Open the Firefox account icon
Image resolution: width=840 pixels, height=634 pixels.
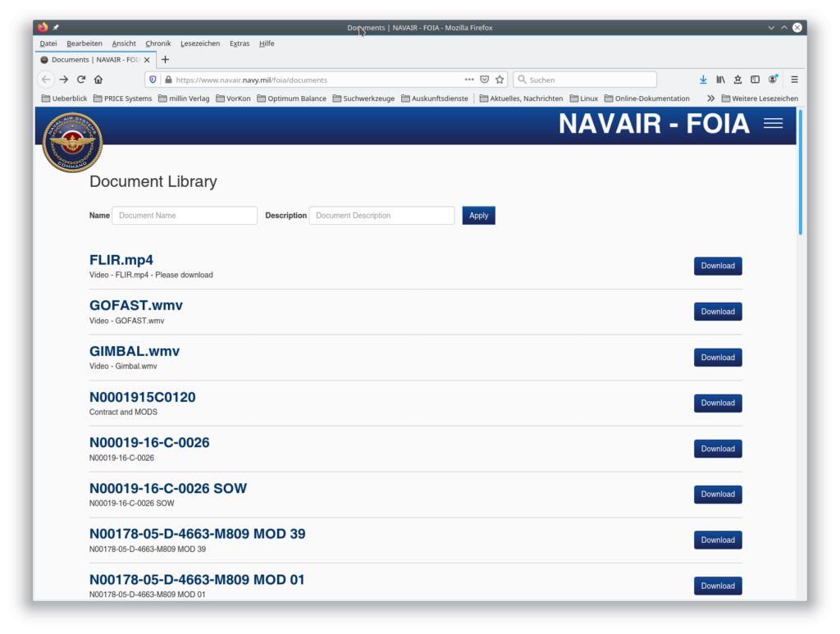(x=773, y=80)
